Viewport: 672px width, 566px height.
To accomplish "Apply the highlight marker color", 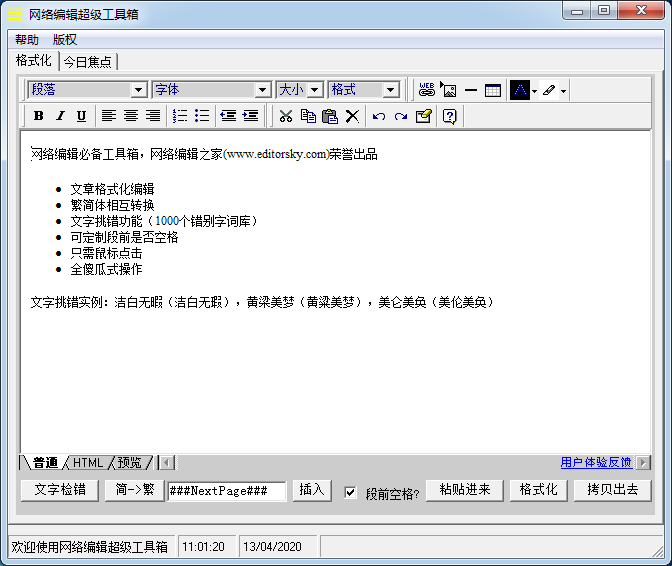I will (549, 90).
